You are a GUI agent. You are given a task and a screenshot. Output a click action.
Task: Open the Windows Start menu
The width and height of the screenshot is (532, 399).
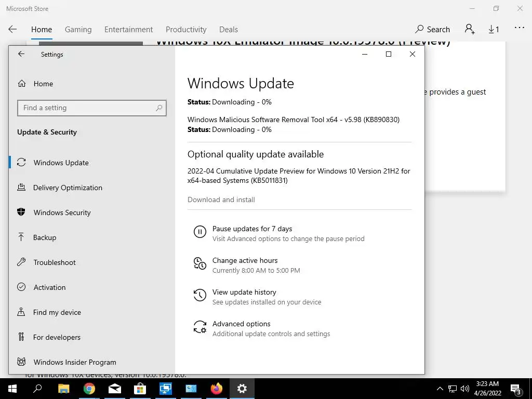tap(12, 389)
